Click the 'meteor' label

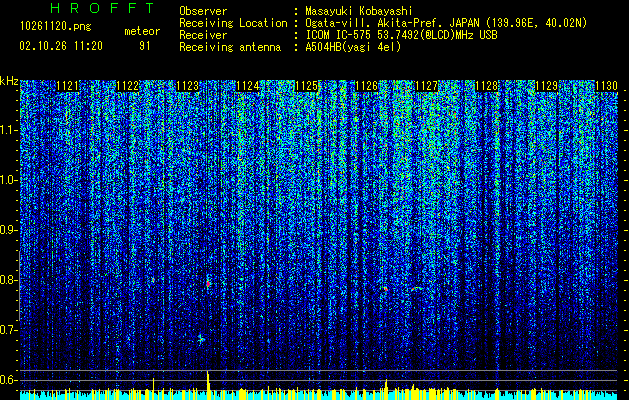pyautogui.click(x=142, y=31)
